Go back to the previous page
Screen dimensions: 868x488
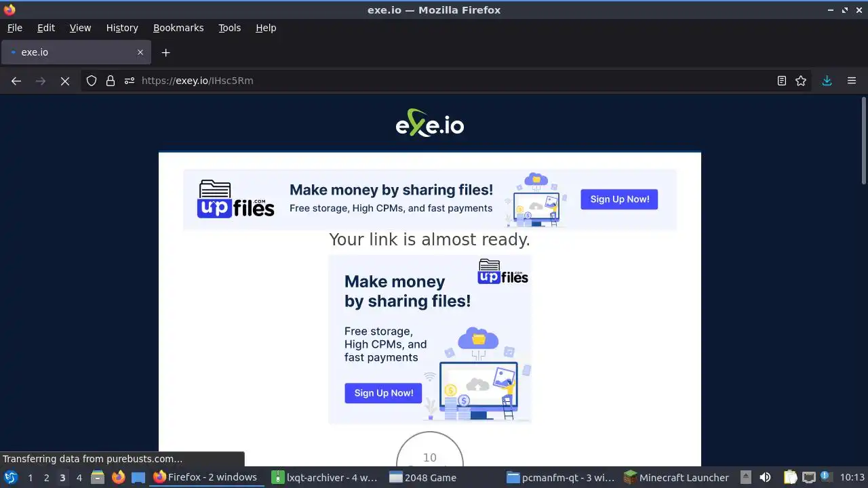pyautogui.click(x=16, y=81)
